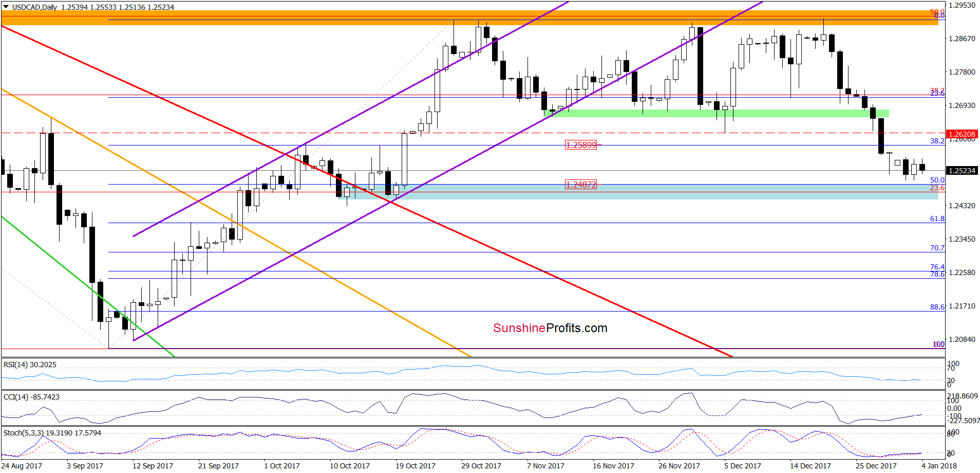Select the orange resistance zone at chart top
Image resolution: width=980 pixels, height=473 pixels.
coord(469,17)
